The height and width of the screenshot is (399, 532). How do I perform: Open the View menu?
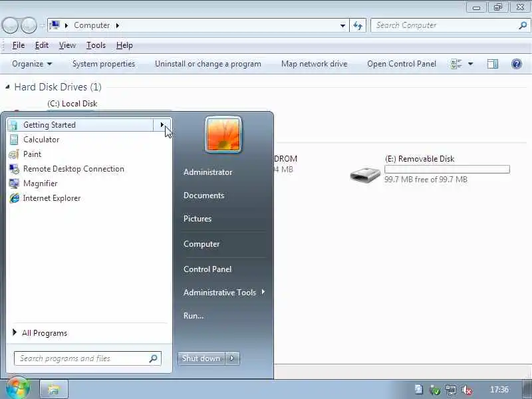(67, 45)
